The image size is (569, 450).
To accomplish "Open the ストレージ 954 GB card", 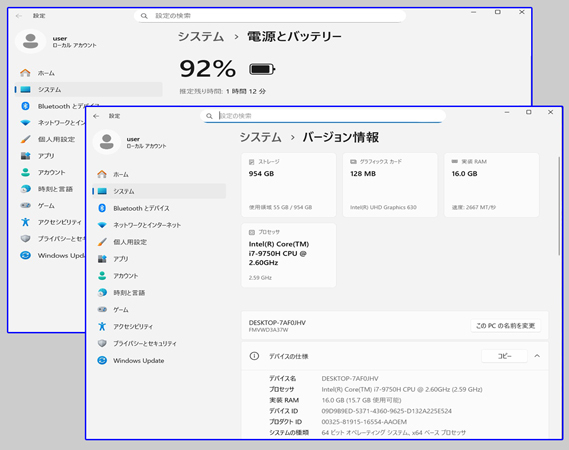I will (x=288, y=185).
